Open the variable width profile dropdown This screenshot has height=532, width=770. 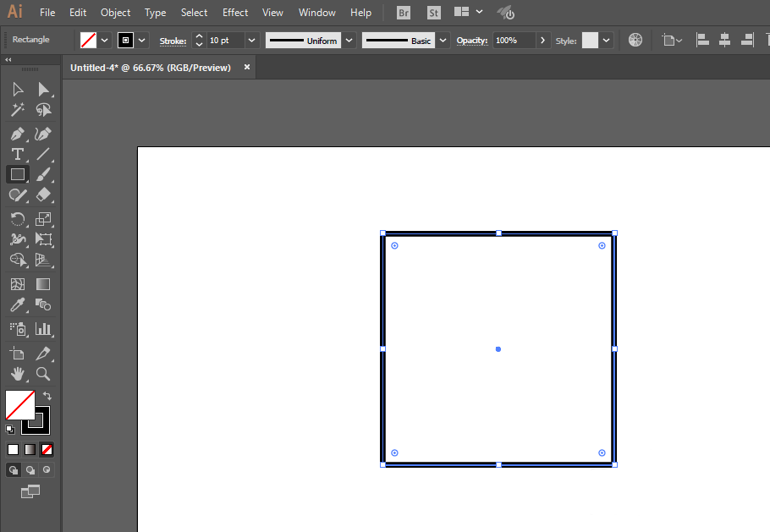(349, 39)
